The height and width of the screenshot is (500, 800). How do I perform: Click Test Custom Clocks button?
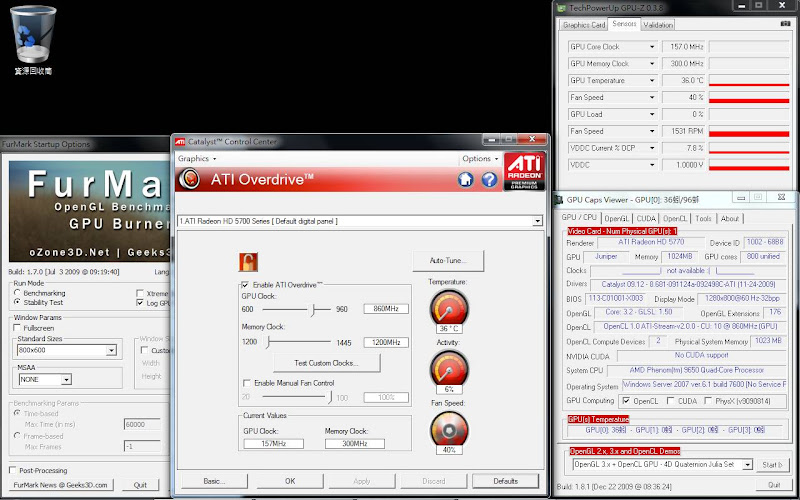click(327, 363)
